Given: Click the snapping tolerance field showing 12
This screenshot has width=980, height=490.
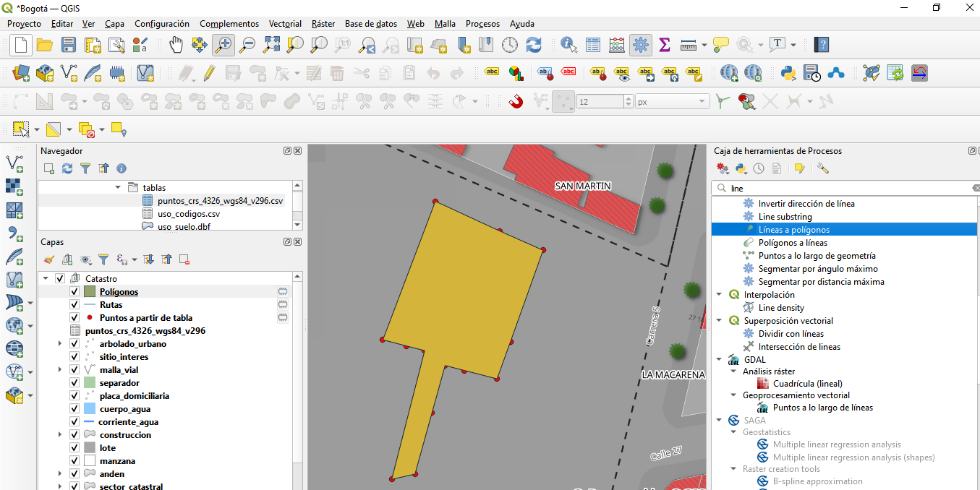Looking at the screenshot, I should point(600,102).
